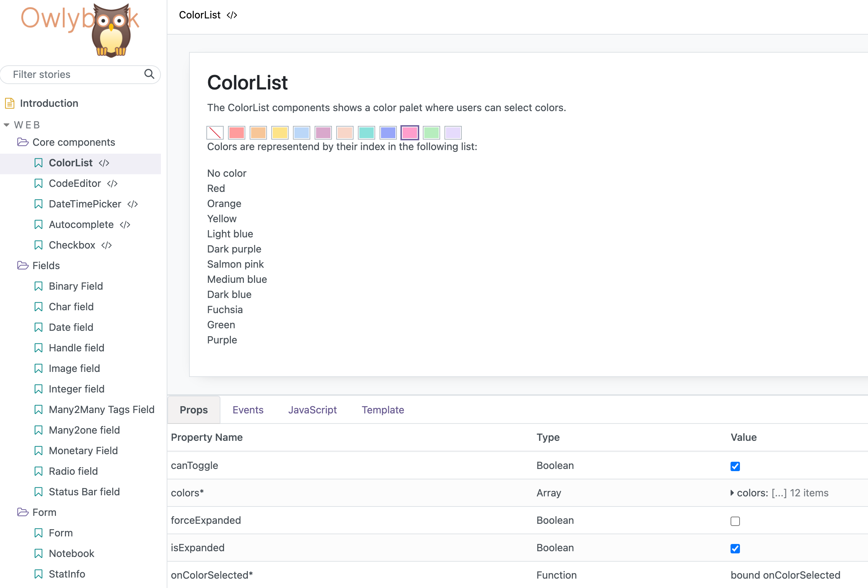Viewport: 868px width, 588px height.
Task: Enable the forceExpanded property
Action: (735, 521)
